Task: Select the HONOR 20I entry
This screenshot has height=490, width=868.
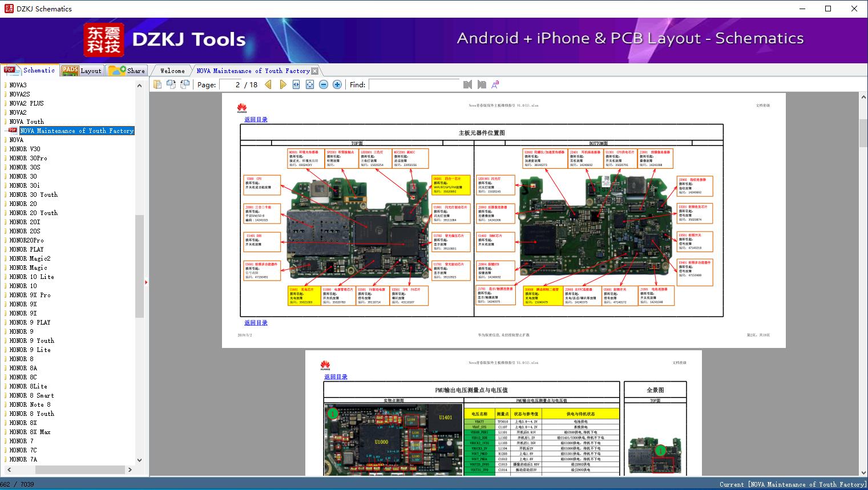Action: (x=25, y=222)
